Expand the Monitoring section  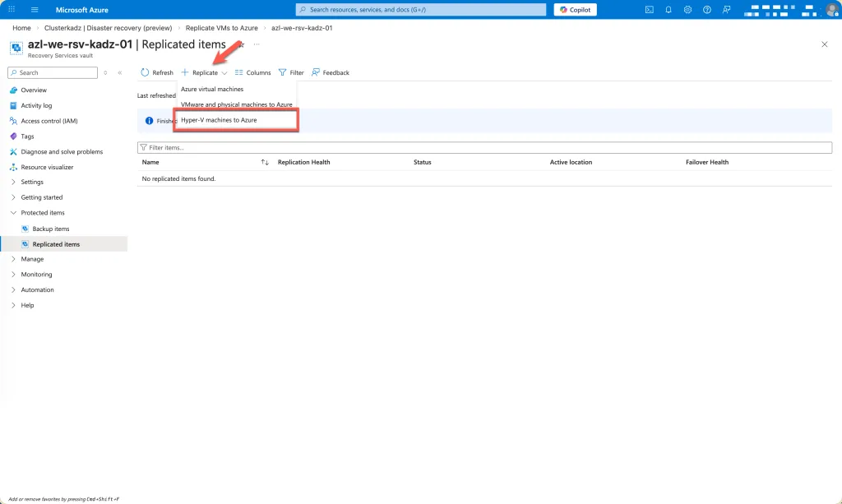pos(36,275)
